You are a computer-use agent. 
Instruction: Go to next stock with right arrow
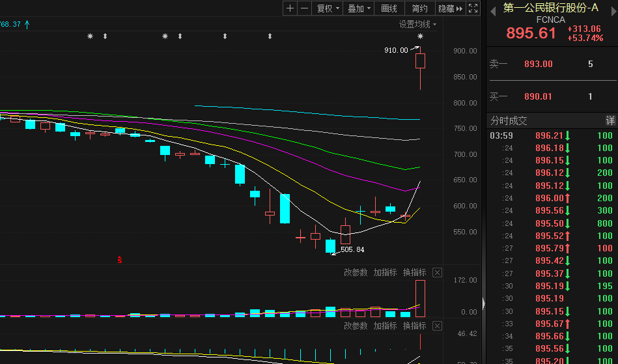pos(611,8)
